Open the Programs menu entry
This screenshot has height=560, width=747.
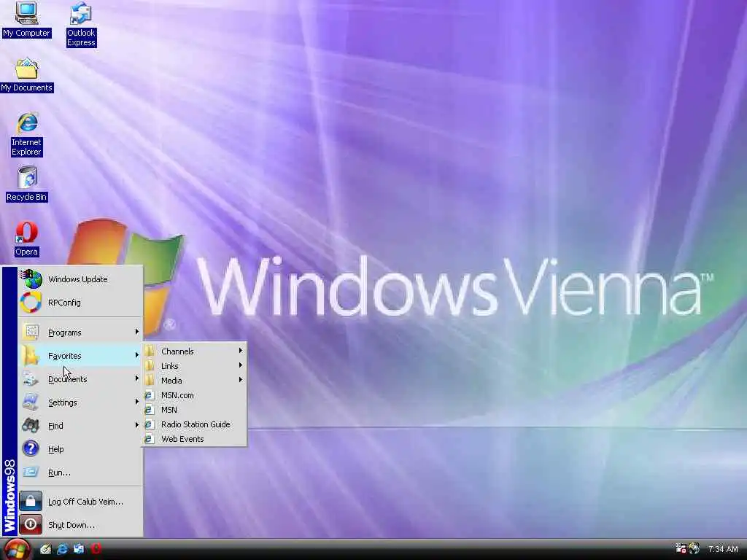80,332
